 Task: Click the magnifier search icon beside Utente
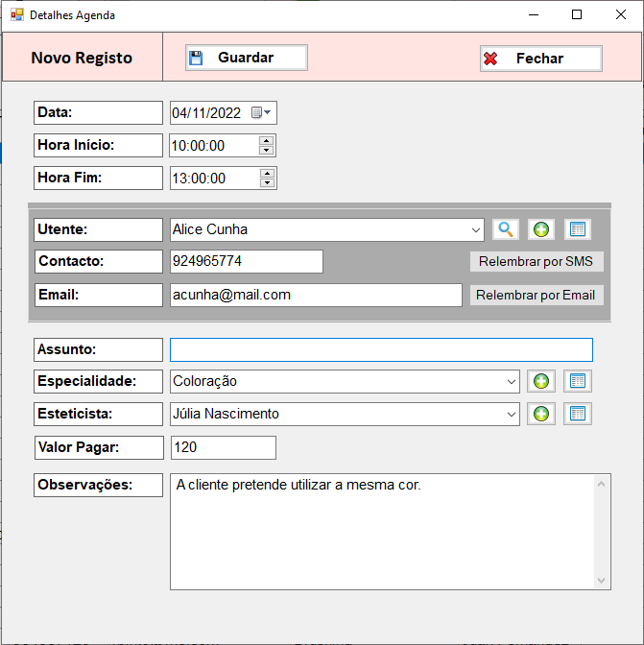point(506,229)
